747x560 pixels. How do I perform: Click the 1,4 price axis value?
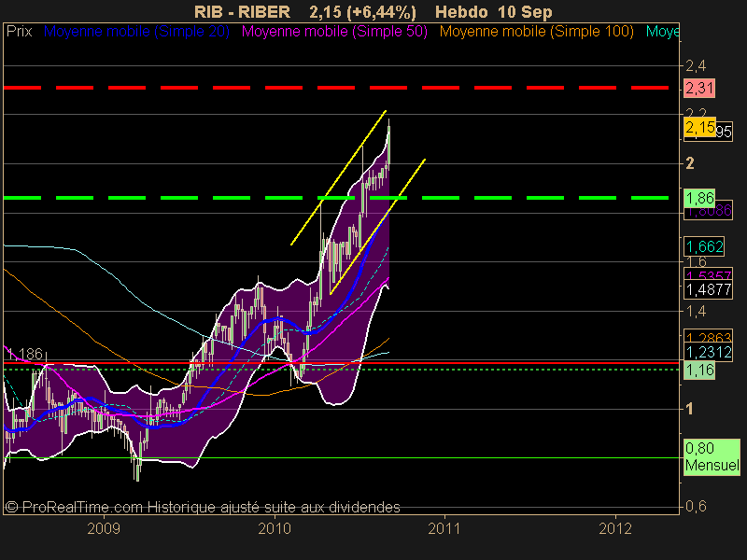[x=696, y=312]
